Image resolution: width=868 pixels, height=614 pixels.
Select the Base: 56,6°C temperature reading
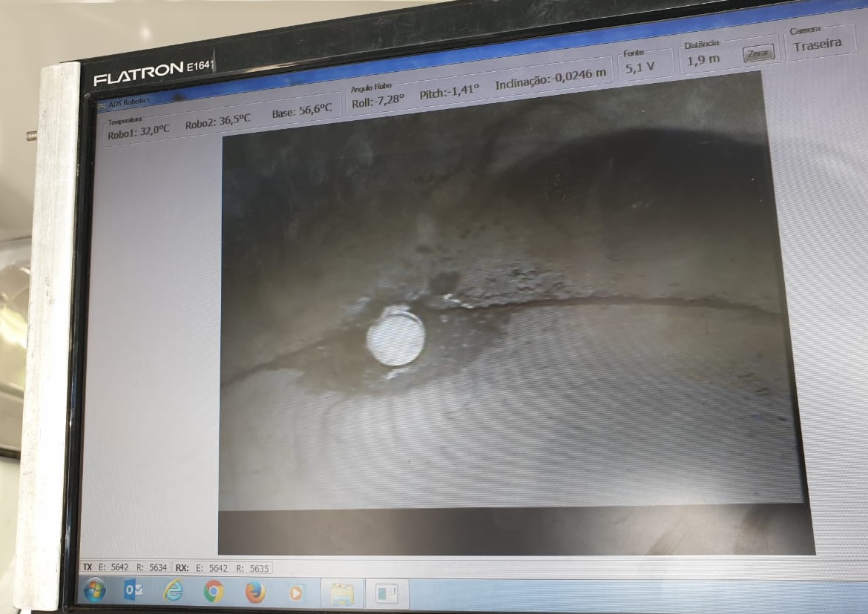coord(302,110)
